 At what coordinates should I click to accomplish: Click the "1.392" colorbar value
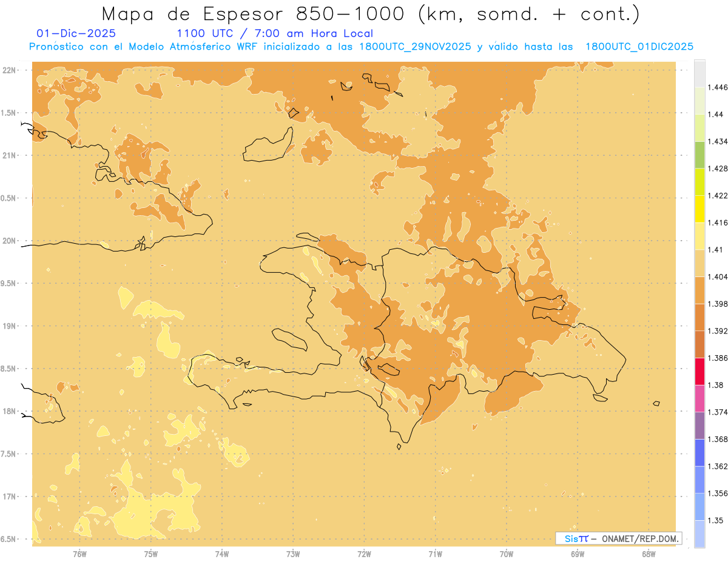(718, 331)
